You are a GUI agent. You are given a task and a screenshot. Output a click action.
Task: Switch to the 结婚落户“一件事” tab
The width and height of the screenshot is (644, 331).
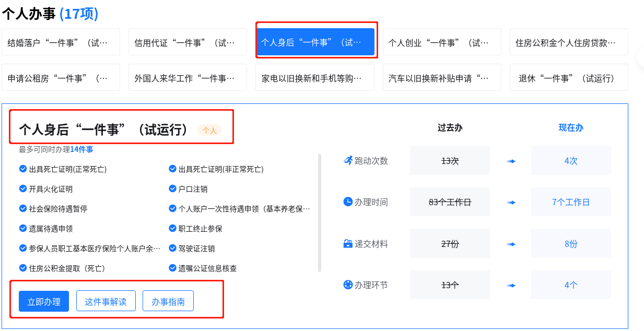tap(61, 42)
